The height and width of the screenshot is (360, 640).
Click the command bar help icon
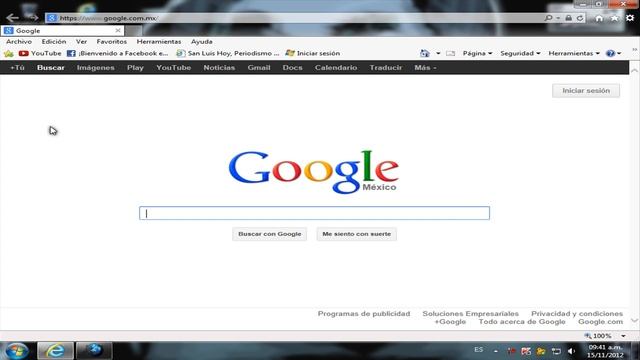point(610,53)
